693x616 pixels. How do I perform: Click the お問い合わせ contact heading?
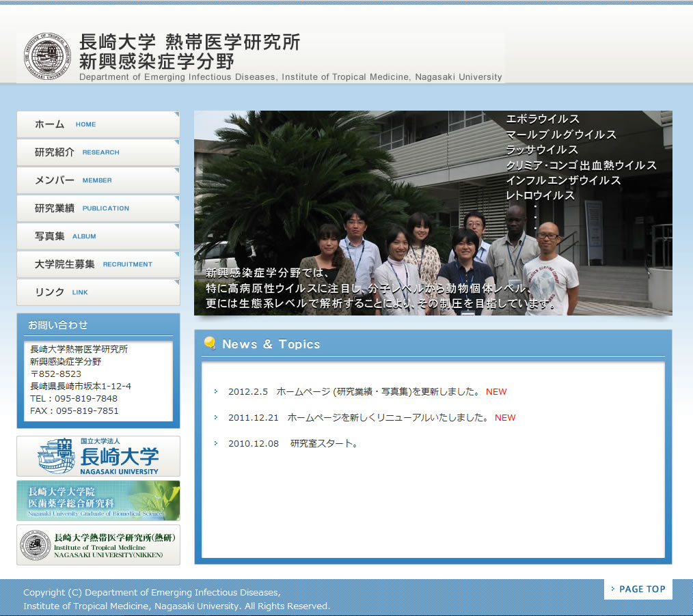(x=58, y=325)
